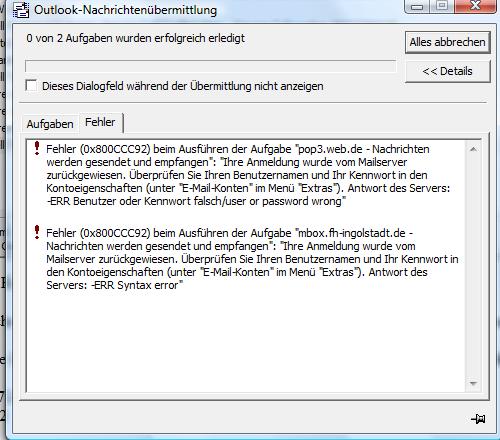Click the red exclamation icon for mbox.fh-ingolstadt.de error

click(37, 232)
